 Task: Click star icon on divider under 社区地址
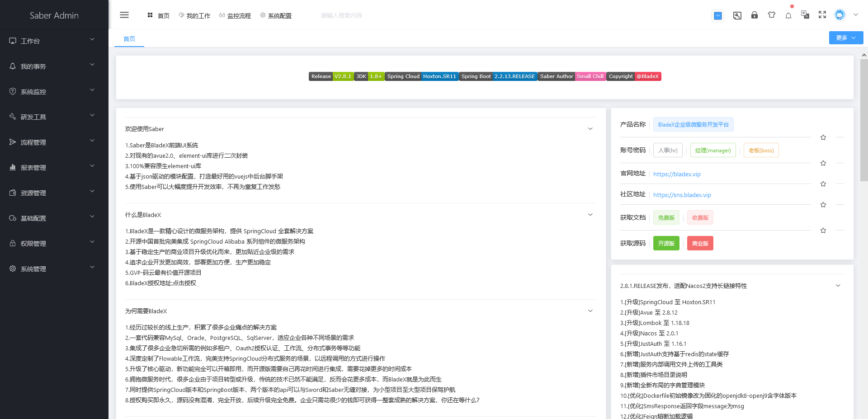coord(823,205)
